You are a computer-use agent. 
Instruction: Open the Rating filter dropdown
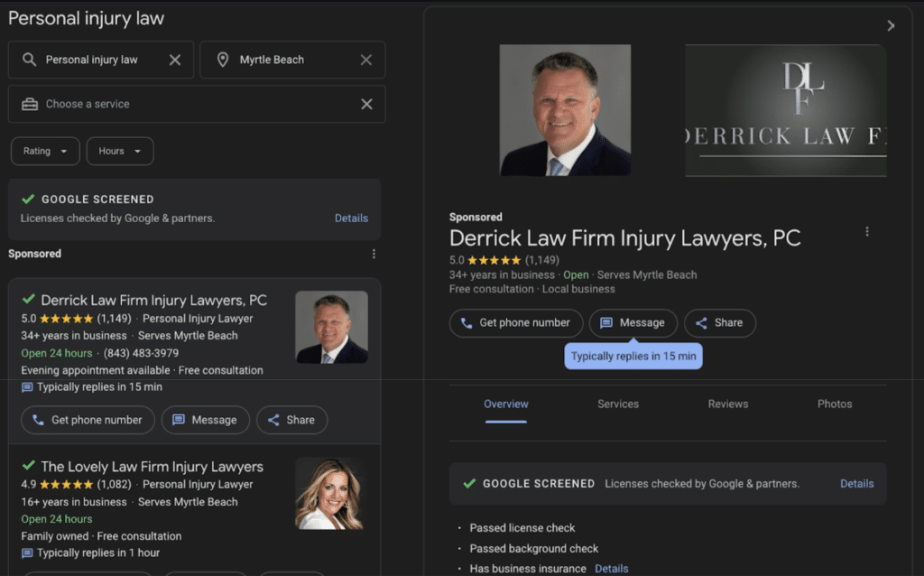pyautogui.click(x=45, y=151)
